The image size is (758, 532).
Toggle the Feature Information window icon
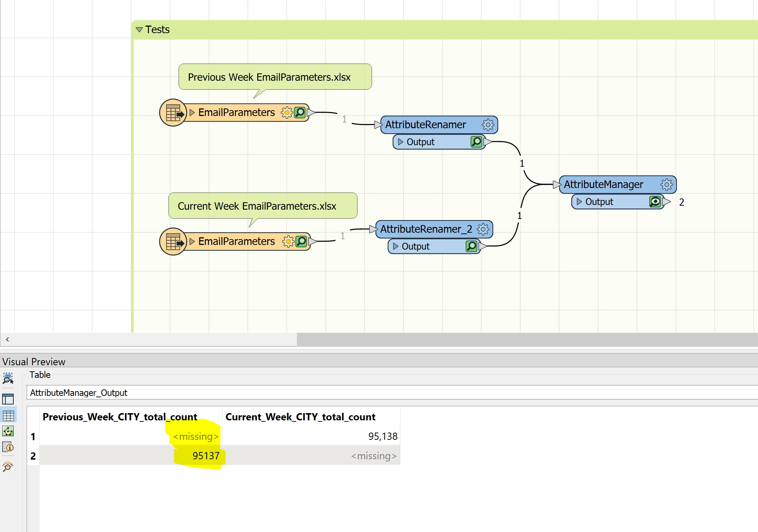[8, 447]
